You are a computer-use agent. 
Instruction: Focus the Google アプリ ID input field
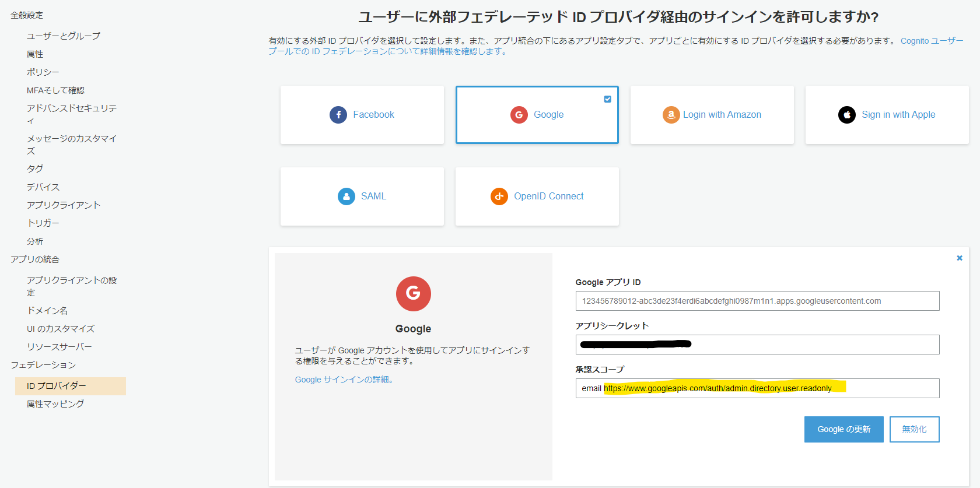pyautogui.click(x=758, y=301)
